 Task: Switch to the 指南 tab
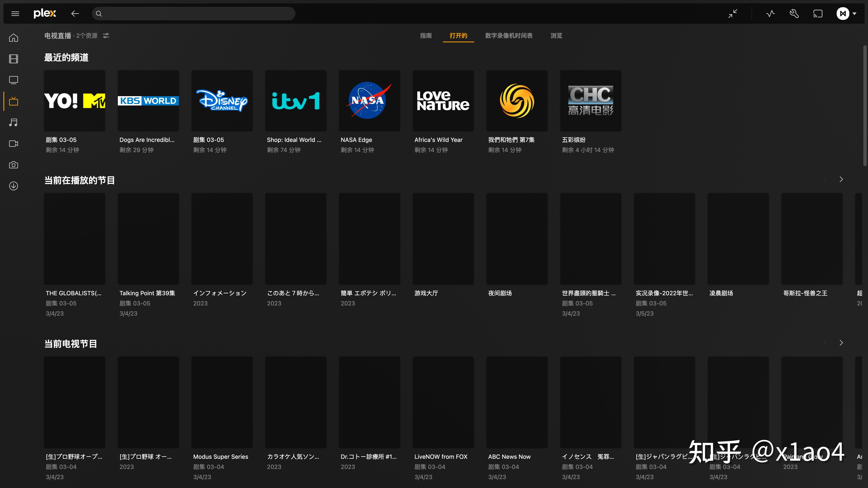click(426, 36)
